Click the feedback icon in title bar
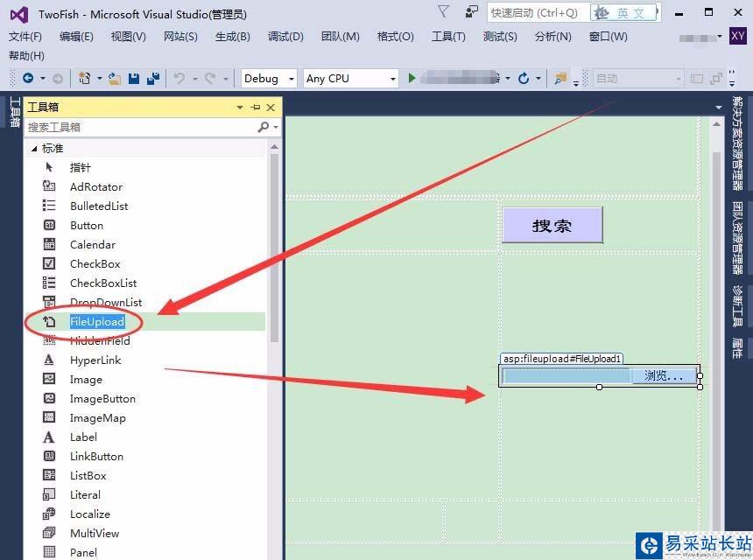The height and width of the screenshot is (560, 753). pos(472,11)
